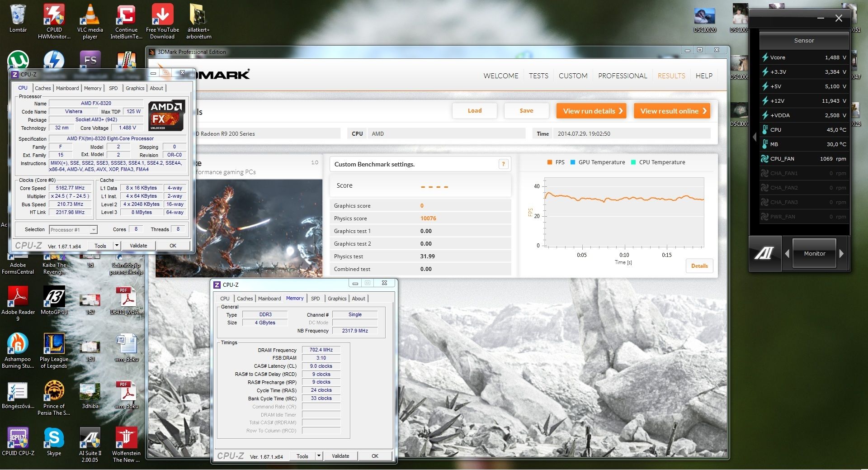Click the +12V reading 11,943 V in the Sensor panel
868x470 pixels.
coord(834,101)
